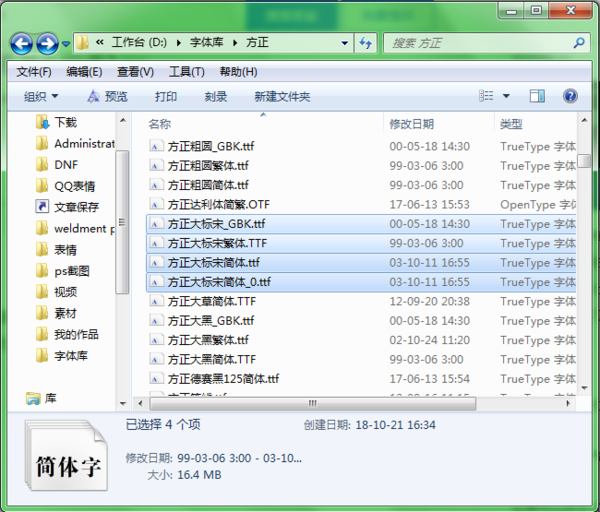Open the 查看(V) menu
The width and height of the screenshot is (600, 512).
(x=135, y=72)
